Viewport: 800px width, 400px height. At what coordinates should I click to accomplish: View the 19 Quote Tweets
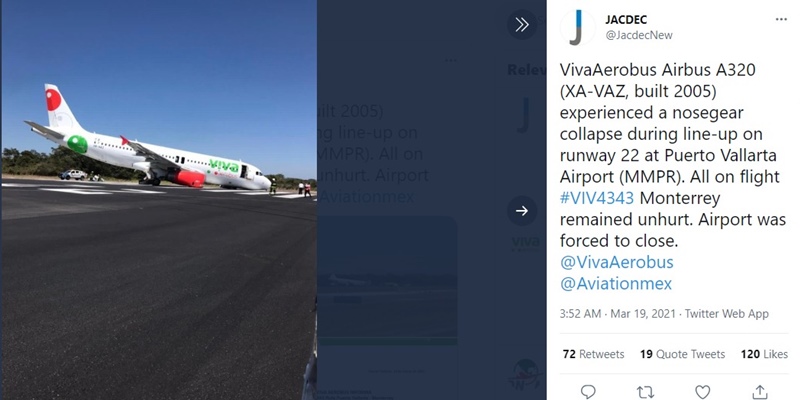coord(682,354)
